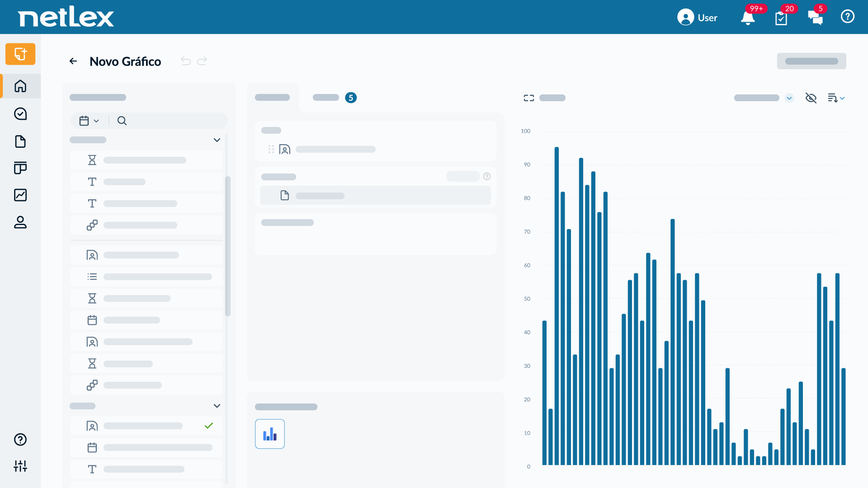Click the highlighted document row in middle panel

click(x=375, y=195)
